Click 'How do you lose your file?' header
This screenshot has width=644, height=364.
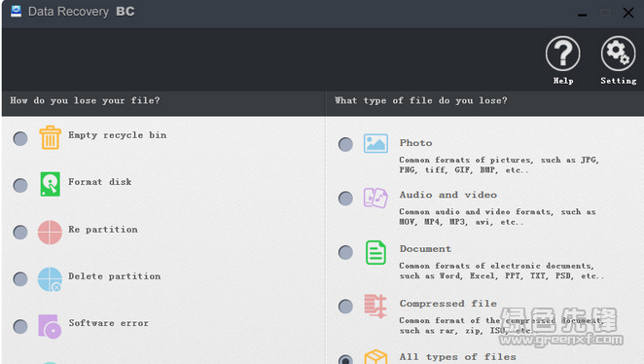tap(85, 100)
